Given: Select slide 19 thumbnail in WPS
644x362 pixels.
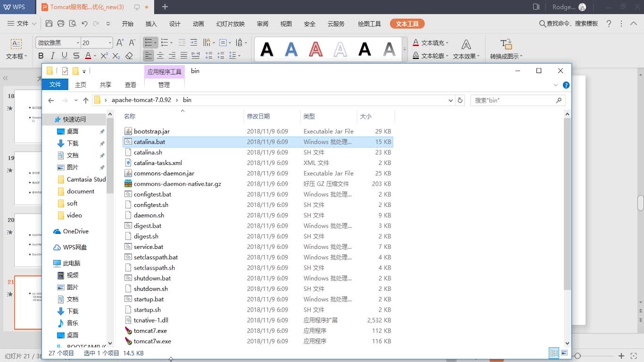Looking at the screenshot, I should click(x=28, y=178).
